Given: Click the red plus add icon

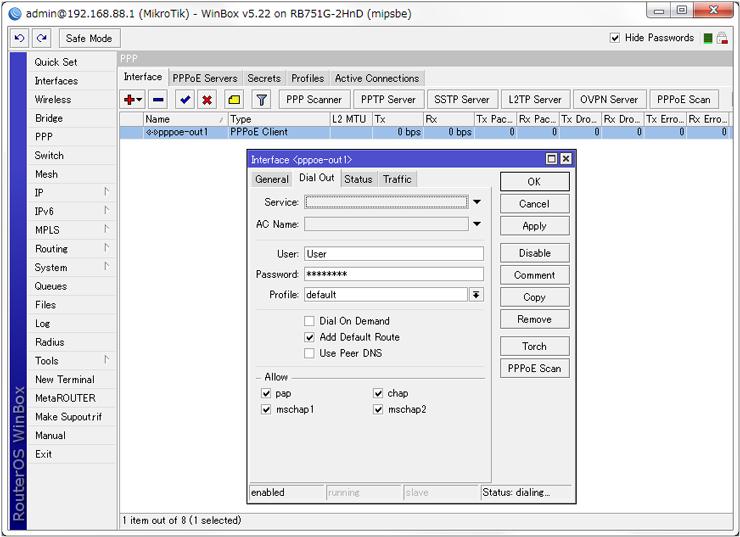Looking at the screenshot, I should point(129,100).
